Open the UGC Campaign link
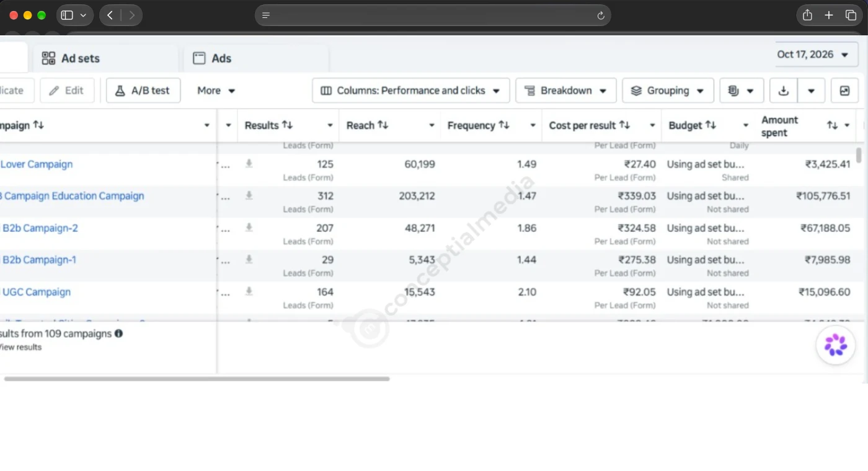The height and width of the screenshot is (471, 868). (x=35, y=292)
